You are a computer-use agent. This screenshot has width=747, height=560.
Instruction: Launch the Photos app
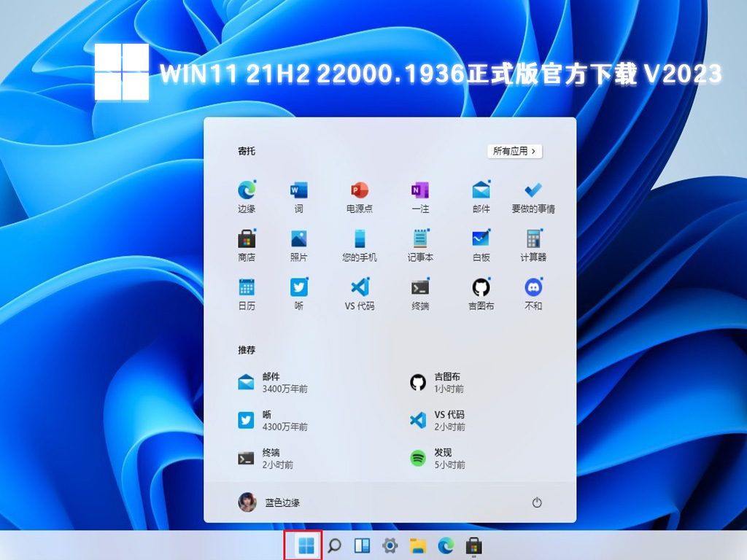tap(300, 238)
